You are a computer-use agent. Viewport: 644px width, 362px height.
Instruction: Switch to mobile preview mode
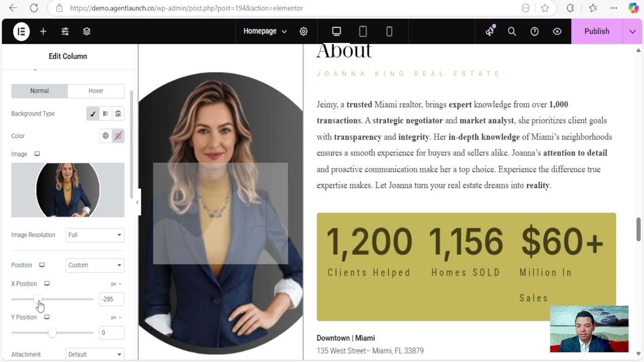coord(389,31)
